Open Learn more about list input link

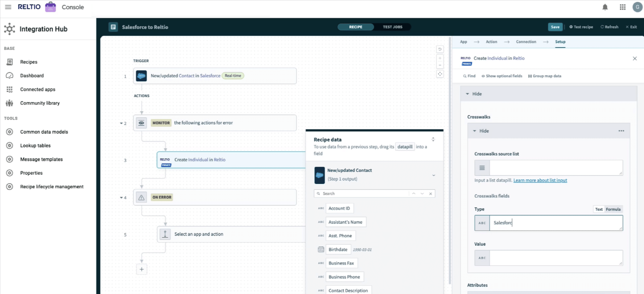coord(540,180)
